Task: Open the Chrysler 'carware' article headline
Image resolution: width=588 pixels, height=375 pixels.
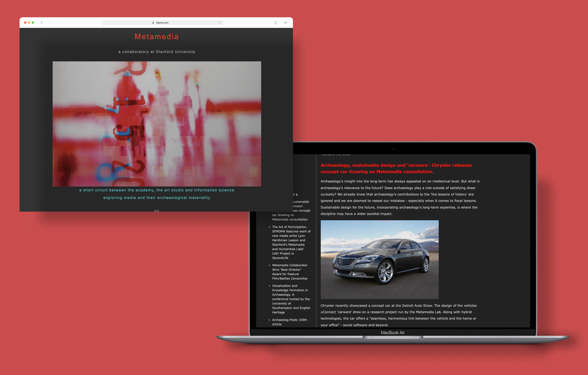Action: (x=396, y=168)
